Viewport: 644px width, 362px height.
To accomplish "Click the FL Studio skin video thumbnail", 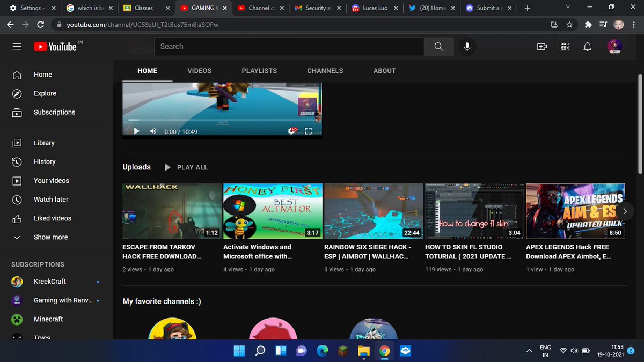I will (474, 211).
